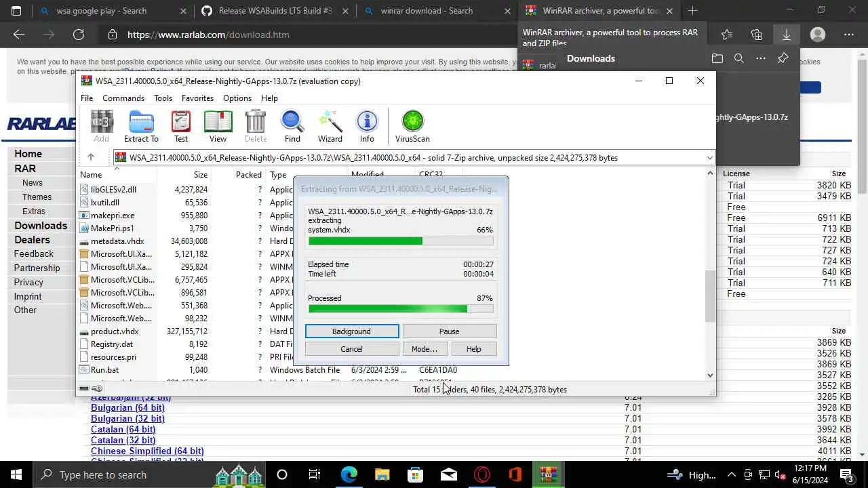Expand the archive path dropdown
Screen dimensions: 868x488
coord(709,158)
